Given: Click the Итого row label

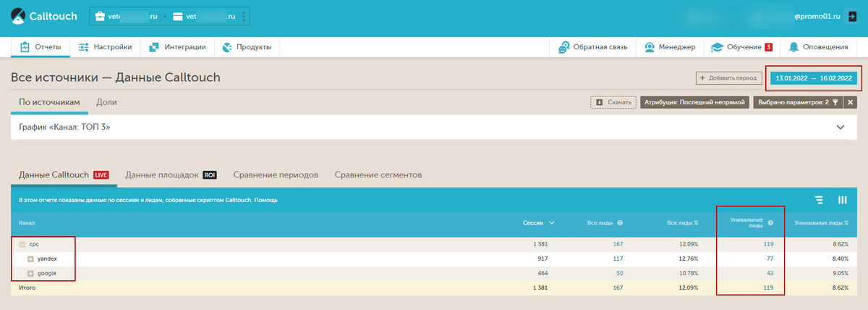Looking at the screenshot, I should tap(27, 288).
